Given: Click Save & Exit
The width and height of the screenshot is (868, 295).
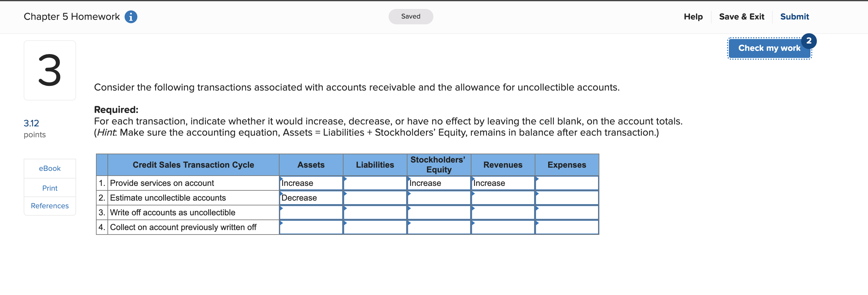Looking at the screenshot, I should [742, 17].
